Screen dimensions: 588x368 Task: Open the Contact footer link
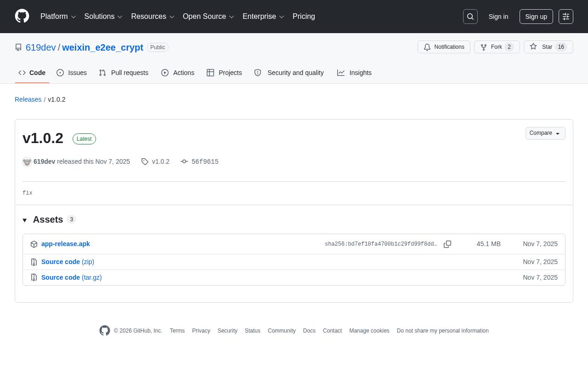tap(332, 331)
